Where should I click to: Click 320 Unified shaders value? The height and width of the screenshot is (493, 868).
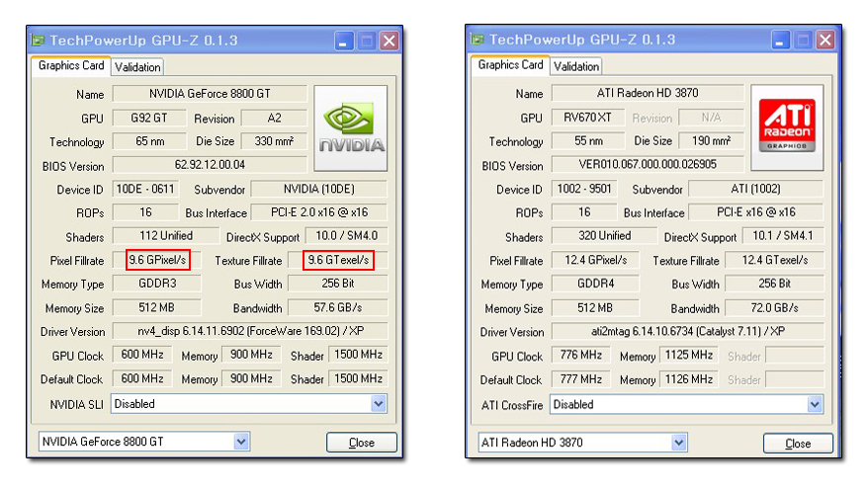click(604, 236)
